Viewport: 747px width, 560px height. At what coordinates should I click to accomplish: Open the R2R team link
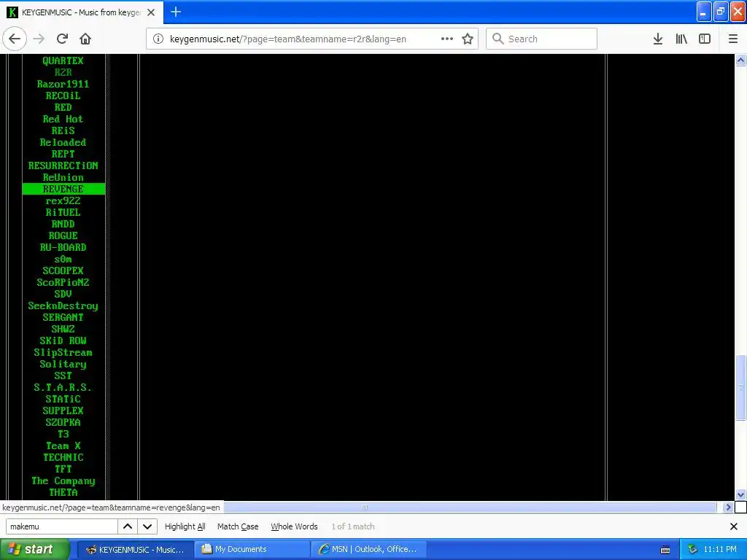point(63,72)
